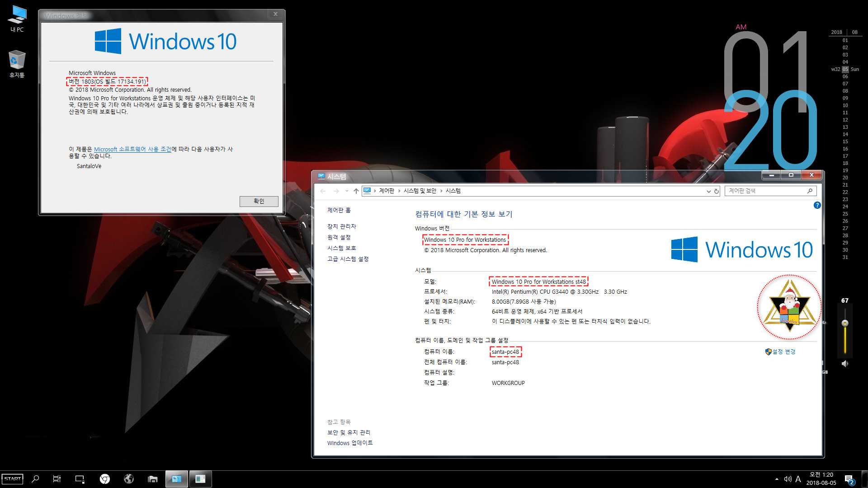Open 시스템 보호 link
868x488 pixels.
(342, 248)
